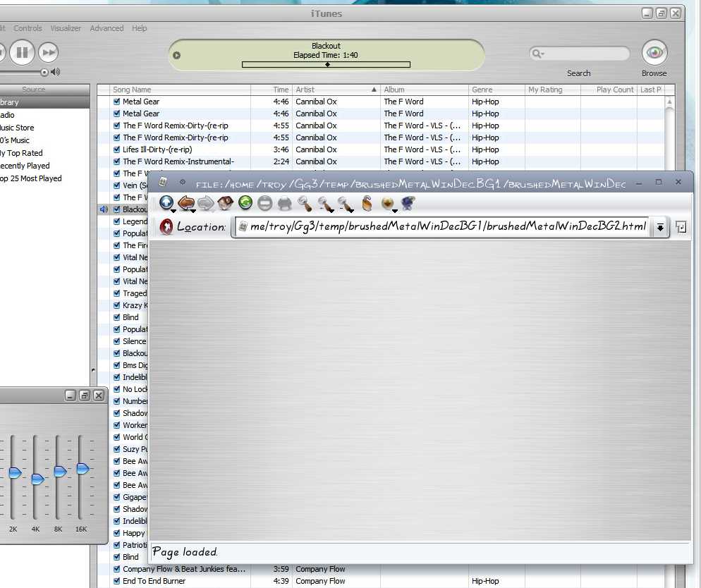Click the Print icon in Konqueror toolbar
Viewport: 701px width, 588px height.
(284, 204)
